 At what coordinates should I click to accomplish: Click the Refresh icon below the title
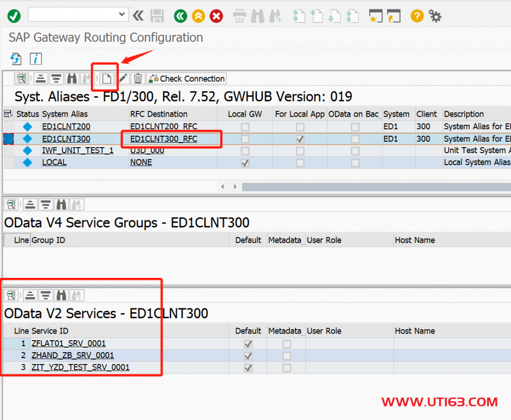point(15,59)
